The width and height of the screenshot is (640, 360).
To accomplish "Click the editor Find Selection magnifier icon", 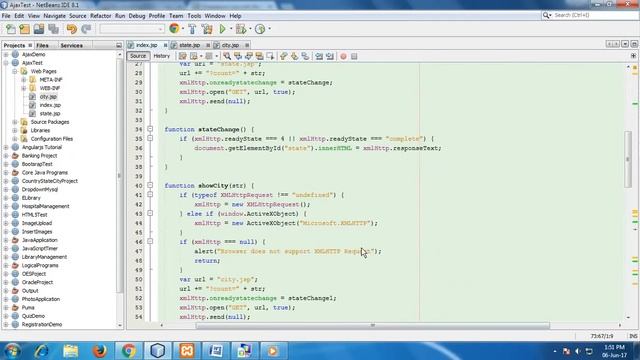I will 227,56.
